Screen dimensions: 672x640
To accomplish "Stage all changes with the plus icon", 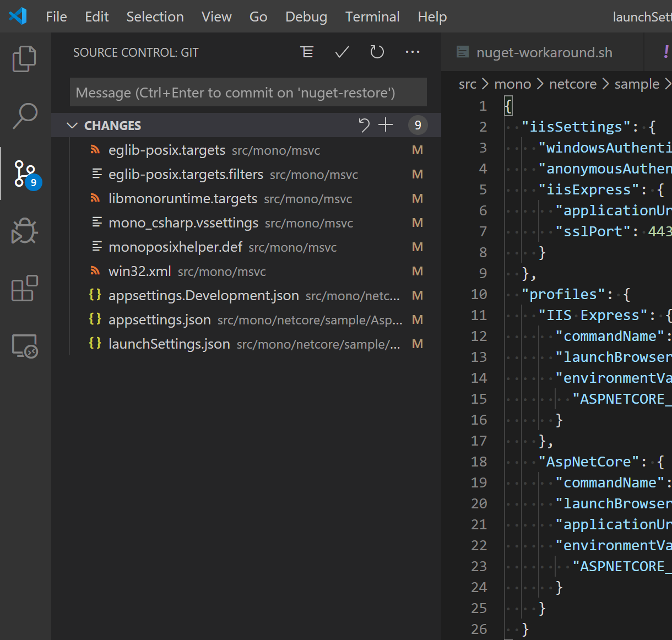I will pyautogui.click(x=386, y=125).
